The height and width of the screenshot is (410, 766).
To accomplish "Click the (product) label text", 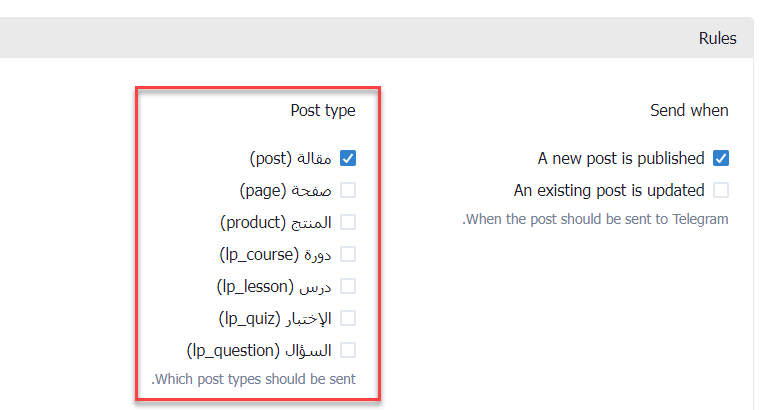I will point(254,222).
